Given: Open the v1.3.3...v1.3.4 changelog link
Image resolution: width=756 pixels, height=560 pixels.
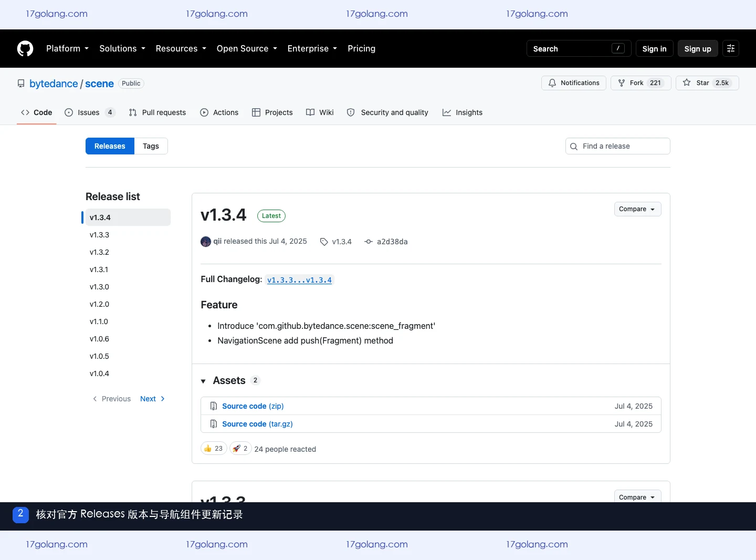Looking at the screenshot, I should (299, 280).
